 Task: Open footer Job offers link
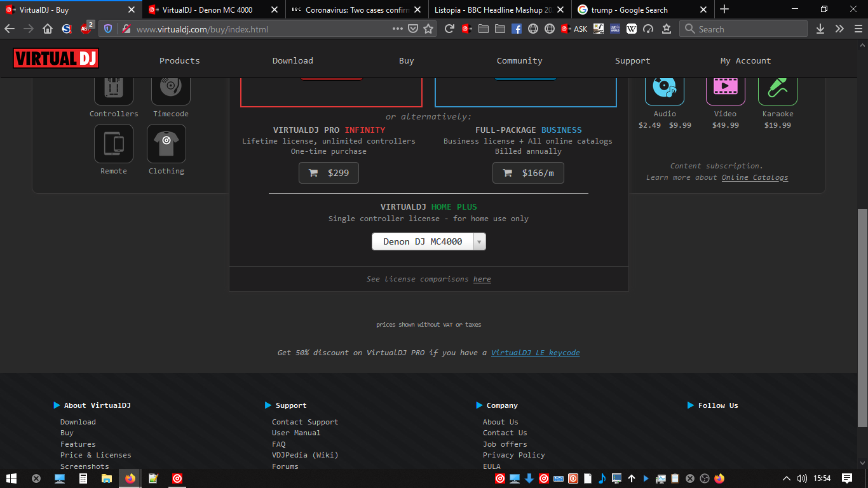coord(505,444)
